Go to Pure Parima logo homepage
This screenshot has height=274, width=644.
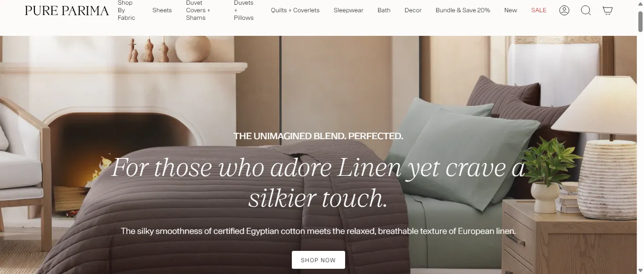67,10
